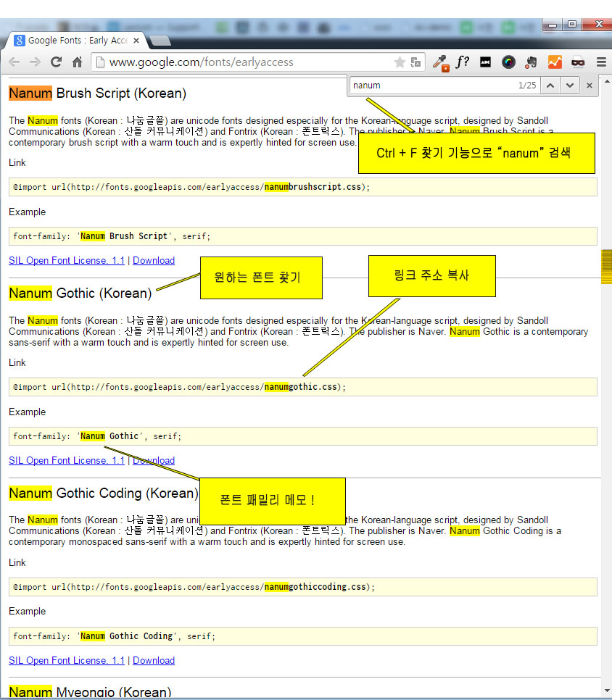Open the Evernote elephant extension
This screenshot has height=700, width=612.
[531, 62]
